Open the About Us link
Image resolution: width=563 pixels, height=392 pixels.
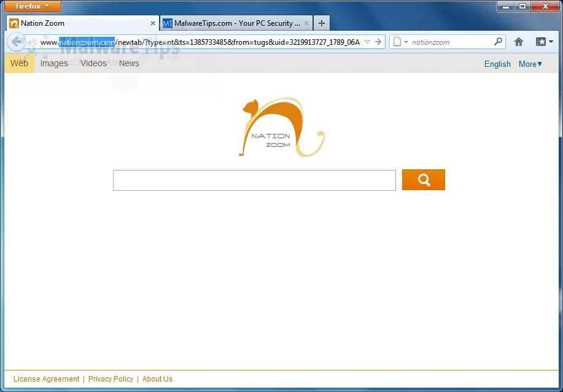157,379
